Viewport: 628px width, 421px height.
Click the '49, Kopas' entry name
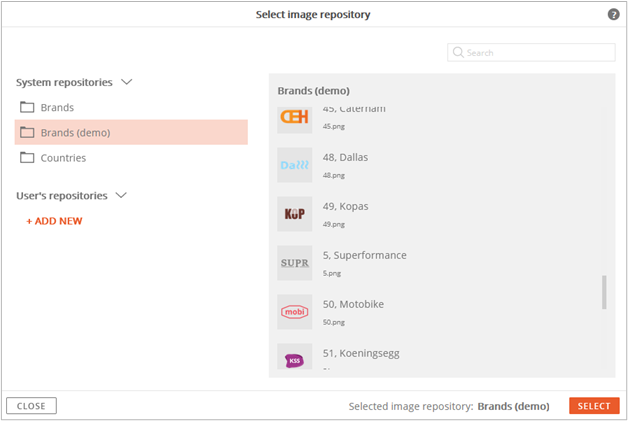click(345, 206)
